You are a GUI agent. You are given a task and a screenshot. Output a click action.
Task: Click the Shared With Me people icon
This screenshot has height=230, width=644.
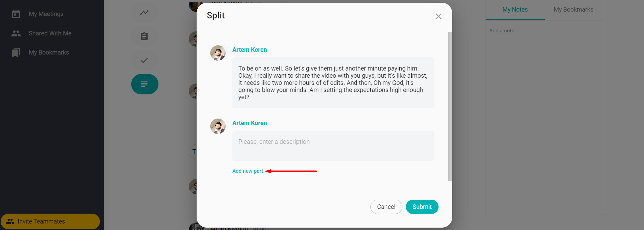click(16, 33)
